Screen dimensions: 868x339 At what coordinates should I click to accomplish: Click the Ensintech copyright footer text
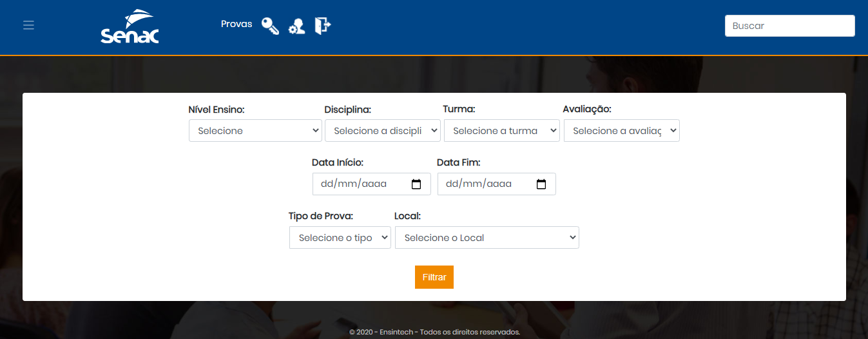pyautogui.click(x=434, y=333)
